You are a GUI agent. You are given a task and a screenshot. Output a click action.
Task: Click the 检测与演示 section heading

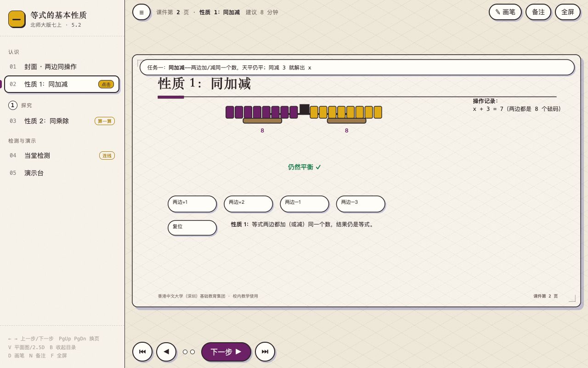[22, 141]
